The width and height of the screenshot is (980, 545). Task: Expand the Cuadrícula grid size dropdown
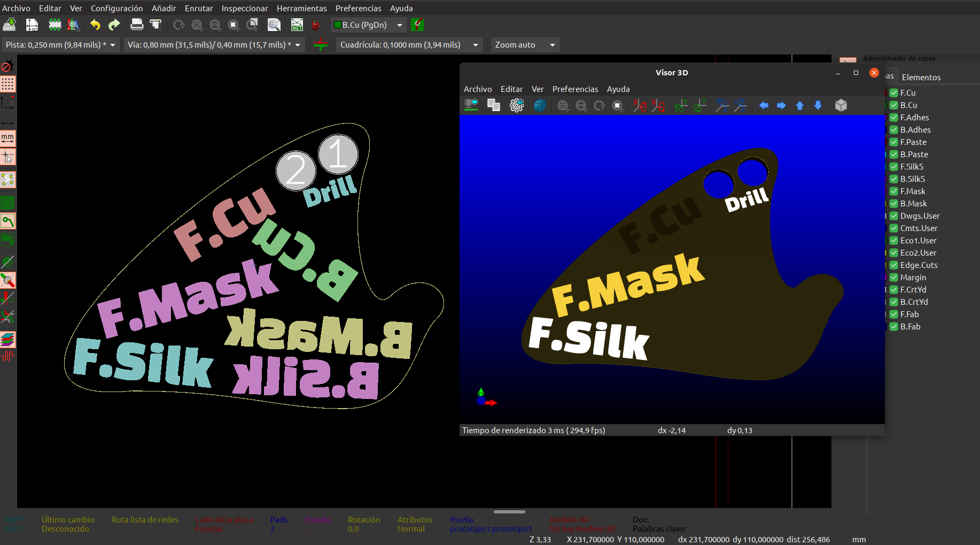coord(409,45)
